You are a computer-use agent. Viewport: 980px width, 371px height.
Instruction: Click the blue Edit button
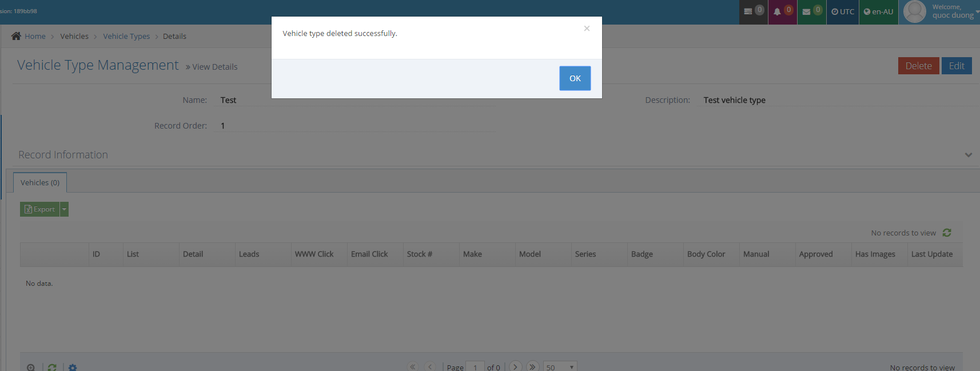coord(957,66)
